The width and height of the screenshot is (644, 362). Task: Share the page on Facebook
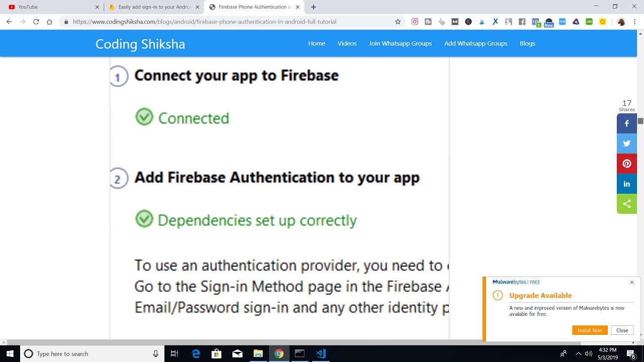click(x=626, y=123)
